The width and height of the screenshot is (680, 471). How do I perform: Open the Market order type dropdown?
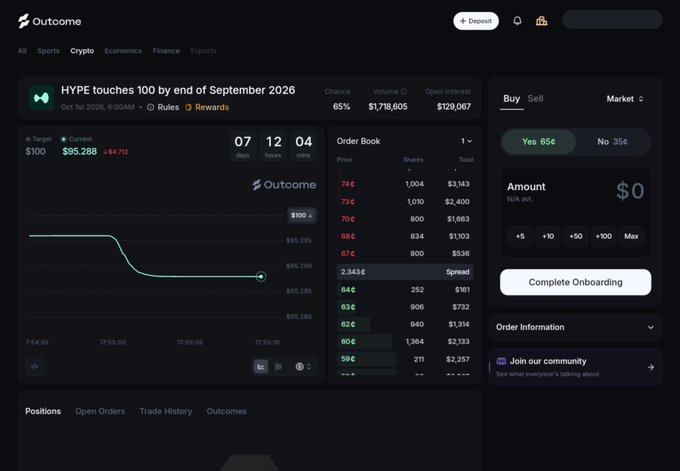624,99
